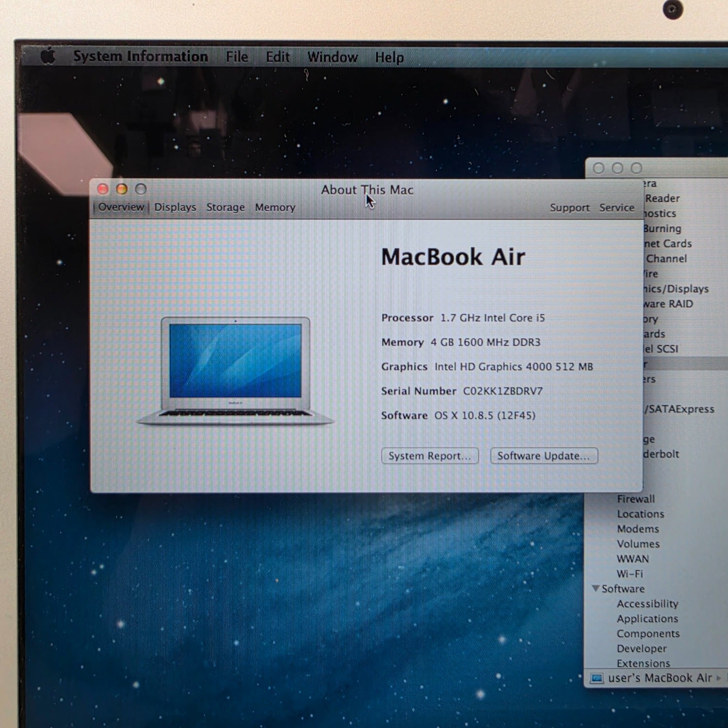Select WWAN in System Information sidebar
Image resolution: width=728 pixels, height=728 pixels.
pos(633,559)
